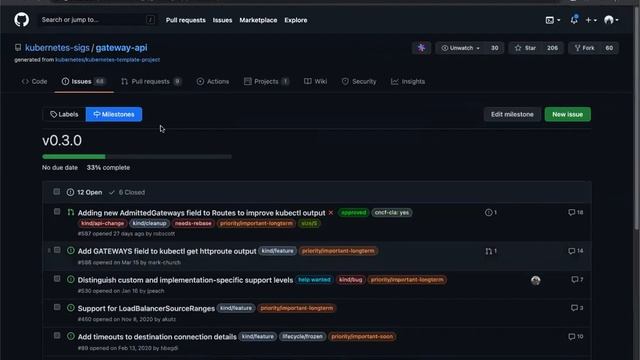Open Distinguish custom and implementation-specific issue
The height and width of the screenshot is (360, 640).
(185, 280)
